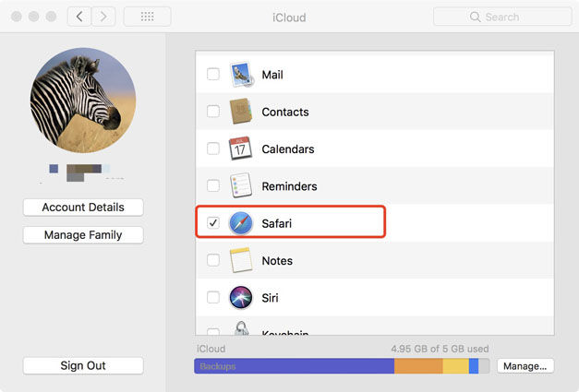
Task: Click the Mail label text
Action: 272,75
